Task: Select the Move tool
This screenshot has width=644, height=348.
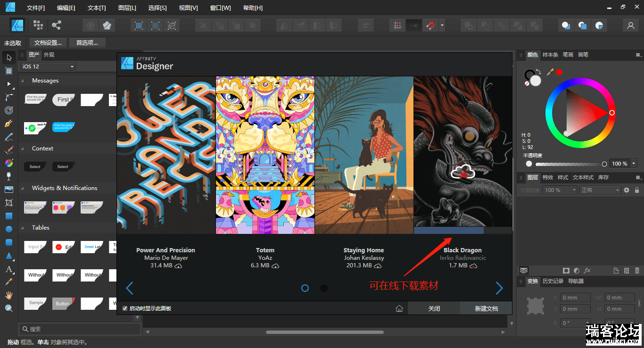Action: [x=9, y=58]
